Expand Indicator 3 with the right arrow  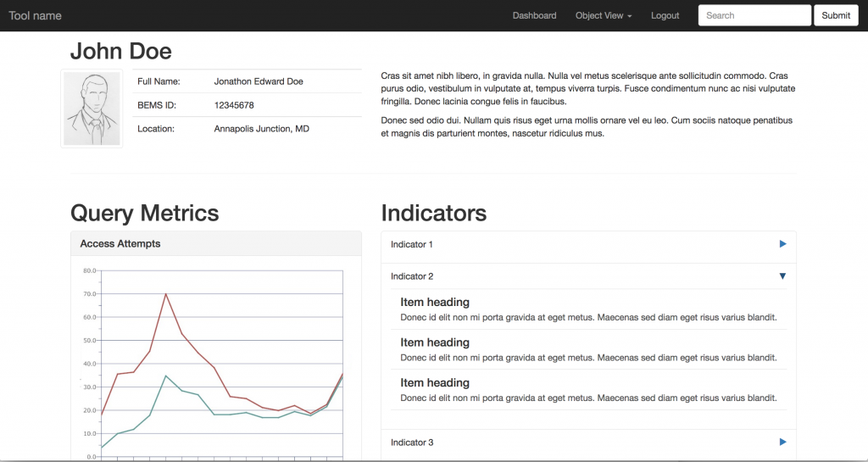point(782,443)
